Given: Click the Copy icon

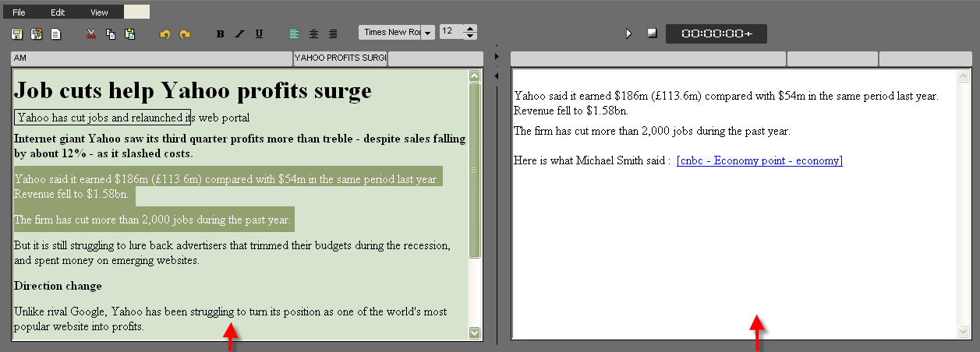Looking at the screenshot, I should pos(111,34).
